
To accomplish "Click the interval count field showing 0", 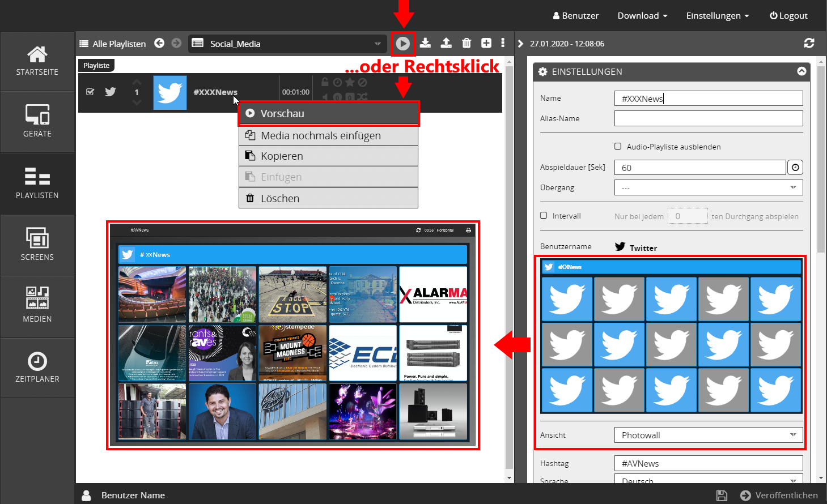I will pyautogui.click(x=688, y=216).
